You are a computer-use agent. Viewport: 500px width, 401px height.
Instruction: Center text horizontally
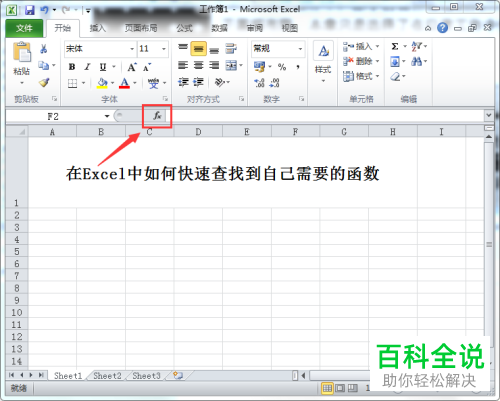click(198, 65)
